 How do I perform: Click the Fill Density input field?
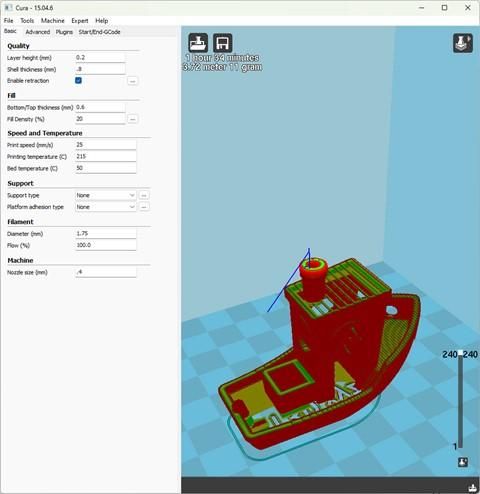[x=100, y=119]
